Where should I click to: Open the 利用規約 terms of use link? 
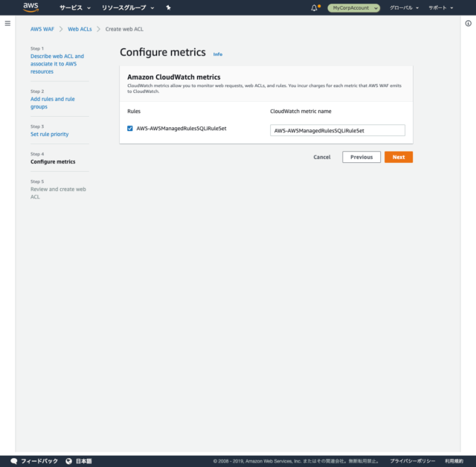[454, 461]
